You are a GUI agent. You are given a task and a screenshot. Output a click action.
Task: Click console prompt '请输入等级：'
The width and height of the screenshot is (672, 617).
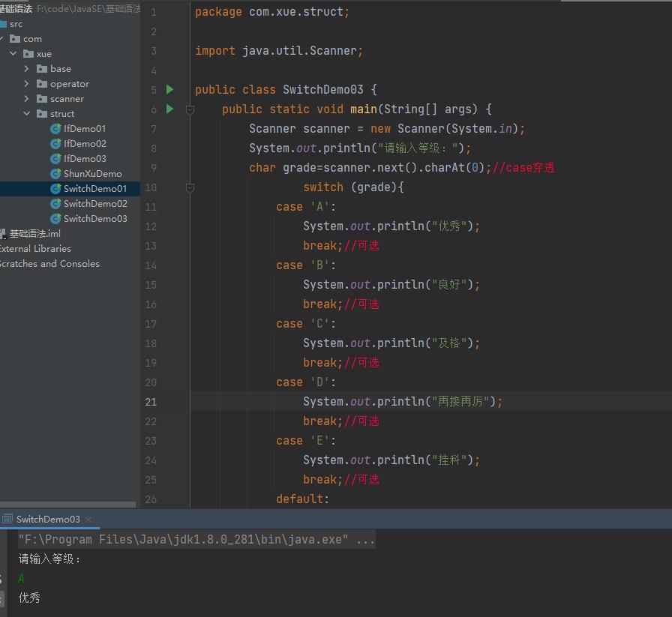tap(49, 559)
